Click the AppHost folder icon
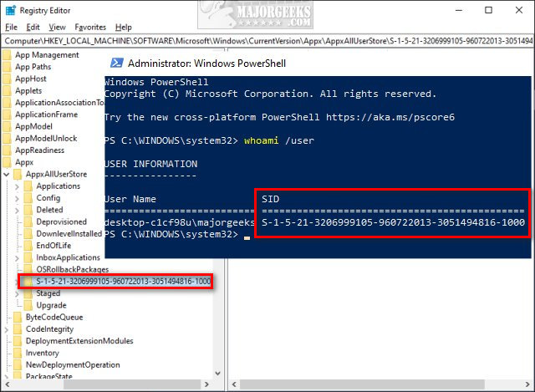 pos(8,79)
